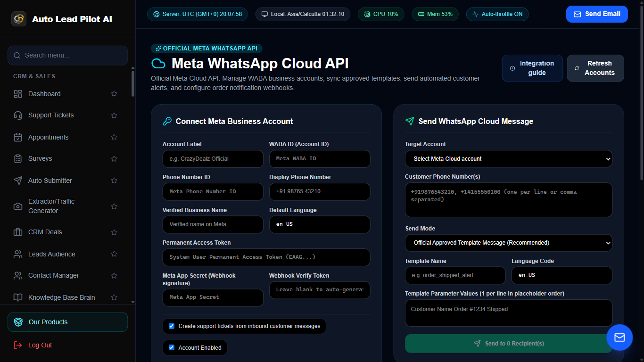Star the CRM Deals menu item
644x362 pixels.
coord(114,232)
